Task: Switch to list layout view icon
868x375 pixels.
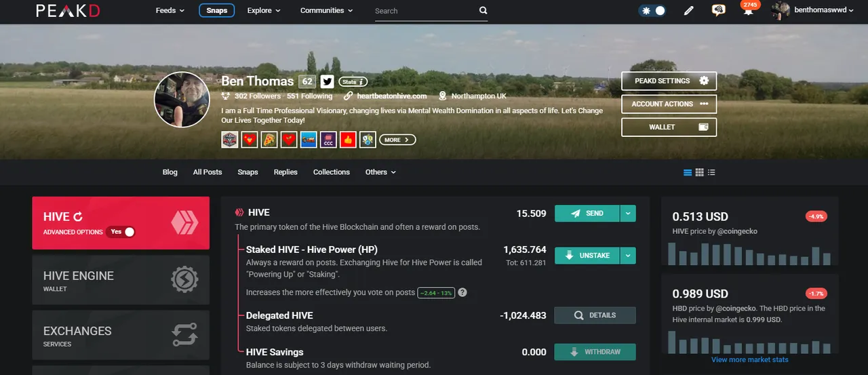Action: 688,172
